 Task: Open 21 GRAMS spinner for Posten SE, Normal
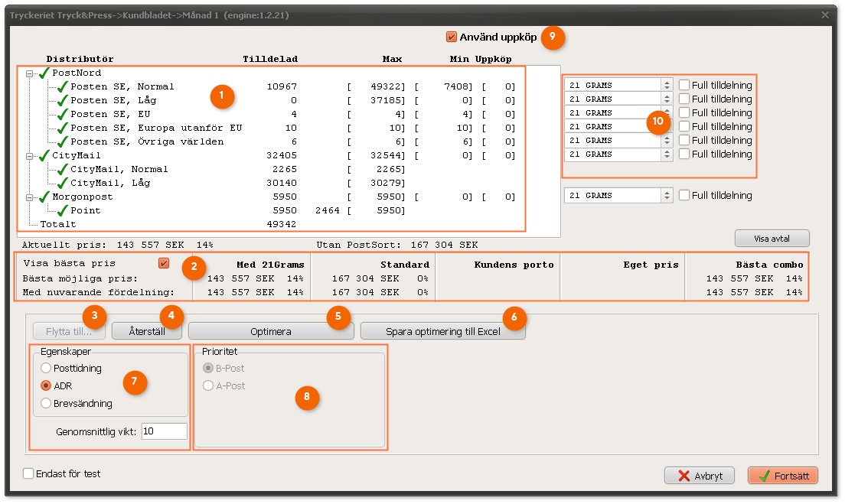coord(667,85)
